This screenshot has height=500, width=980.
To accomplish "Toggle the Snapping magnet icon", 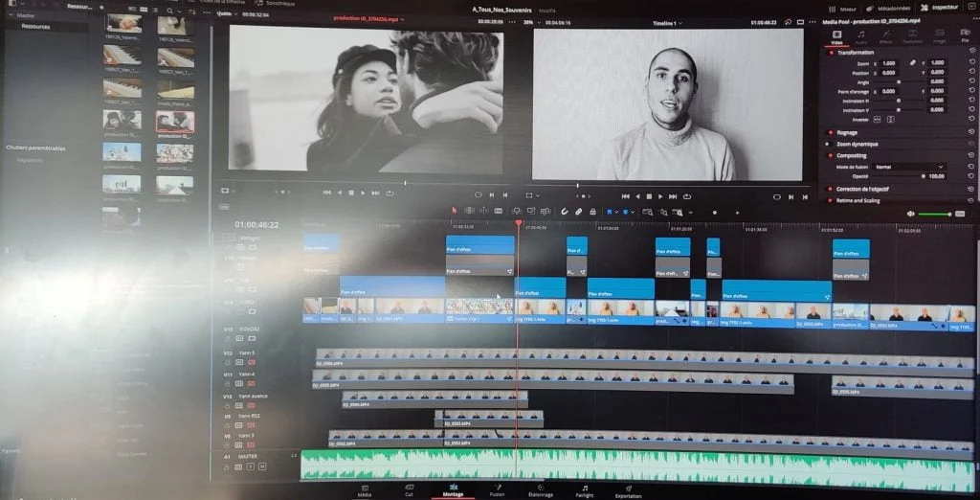I will 565,211.
